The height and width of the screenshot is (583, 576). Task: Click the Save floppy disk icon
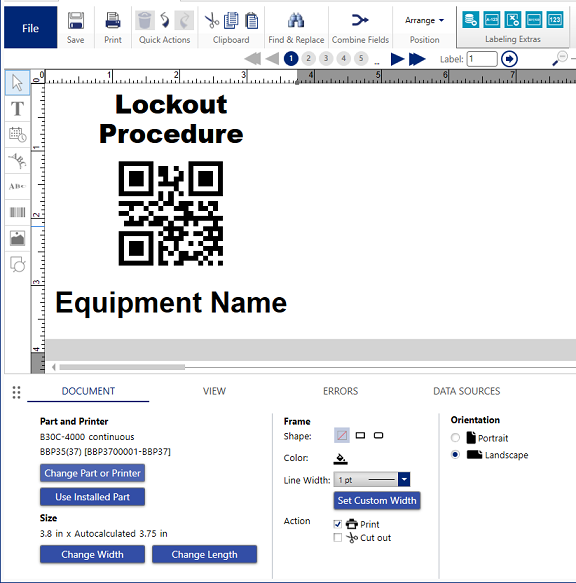click(75, 20)
